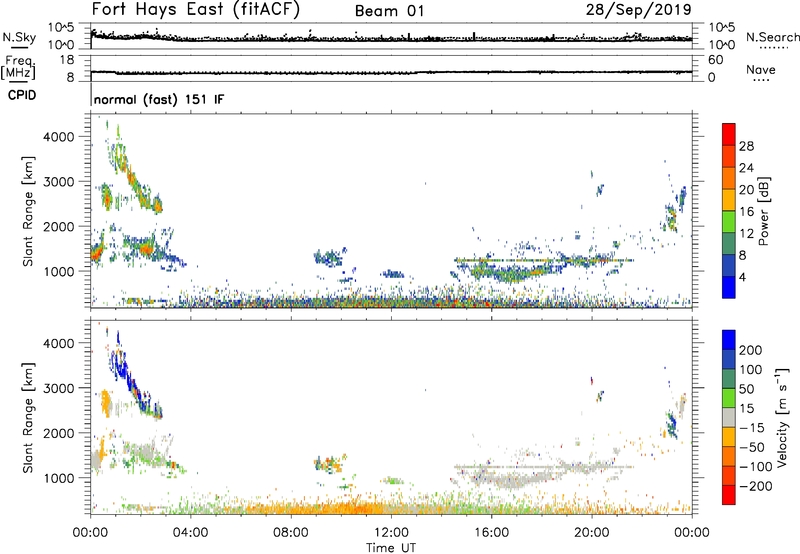Image resolution: width=800 pixels, height=554 pixels.
Task: Click the 'Velocity [m s-1]' color bar label
Action: pos(782,417)
